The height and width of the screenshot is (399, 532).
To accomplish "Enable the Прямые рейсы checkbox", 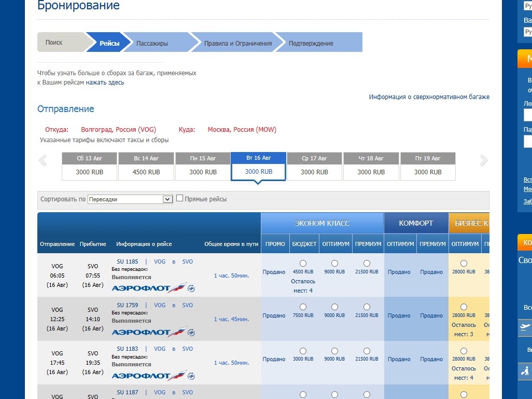I will [x=180, y=198].
